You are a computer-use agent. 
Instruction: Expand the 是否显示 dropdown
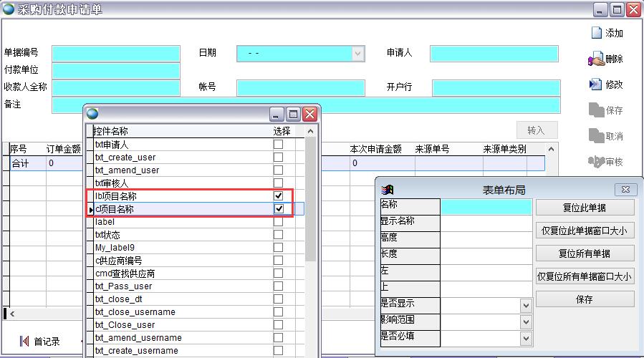click(526, 306)
